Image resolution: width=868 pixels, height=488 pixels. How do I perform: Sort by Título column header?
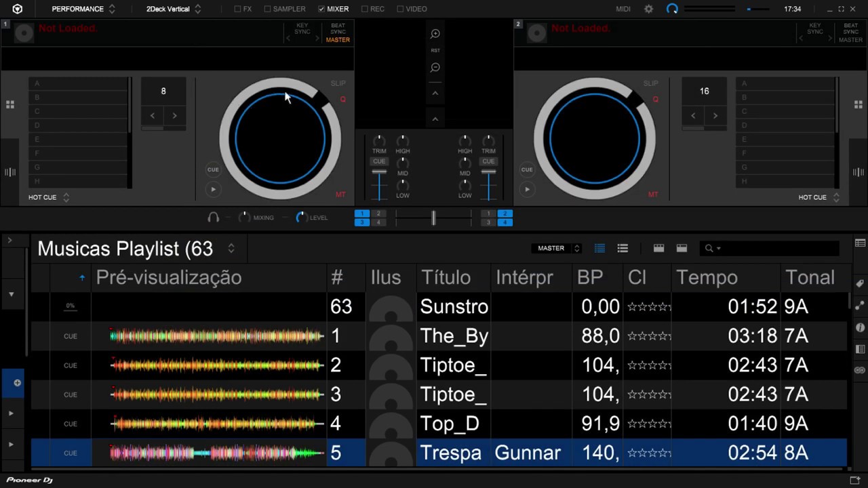[x=454, y=277]
